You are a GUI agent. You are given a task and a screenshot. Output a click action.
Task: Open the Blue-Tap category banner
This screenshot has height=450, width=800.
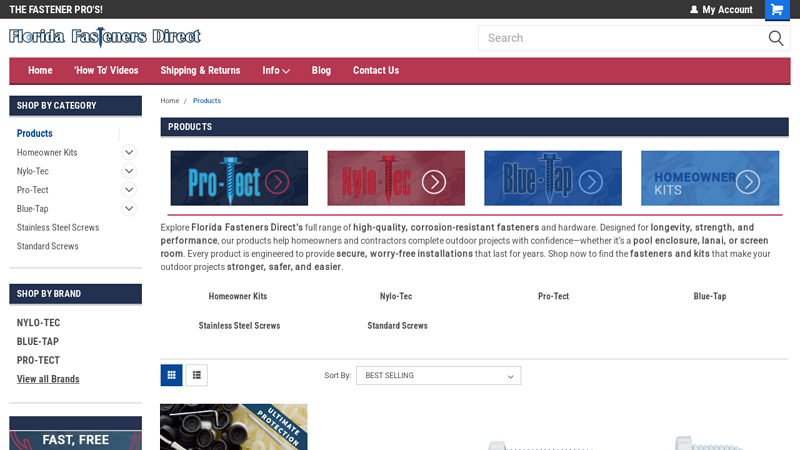pos(552,178)
